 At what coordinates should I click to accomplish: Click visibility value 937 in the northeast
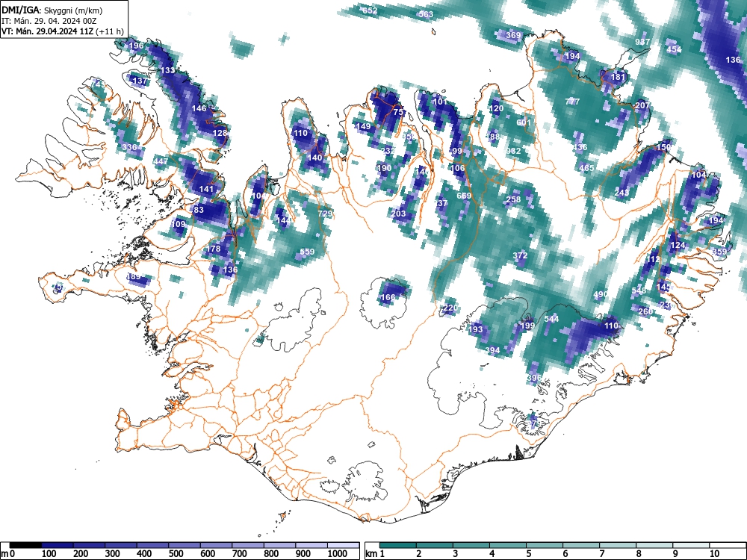click(642, 42)
